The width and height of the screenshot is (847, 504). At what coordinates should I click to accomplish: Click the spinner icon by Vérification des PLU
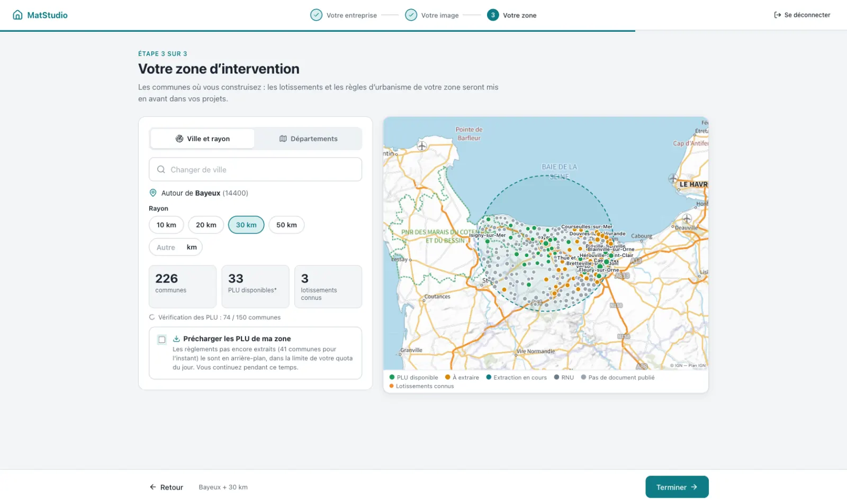(152, 317)
